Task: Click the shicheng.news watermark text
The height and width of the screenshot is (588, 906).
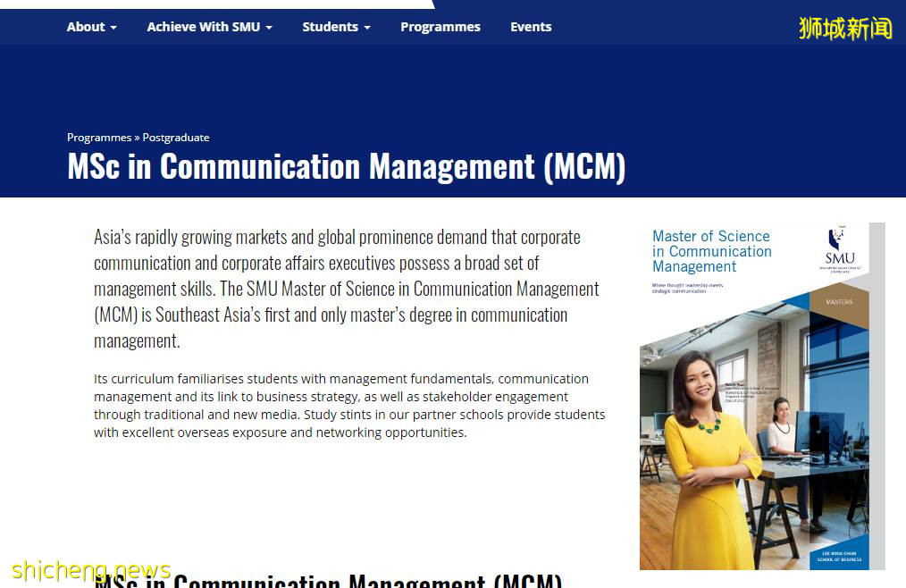Action: (x=91, y=570)
